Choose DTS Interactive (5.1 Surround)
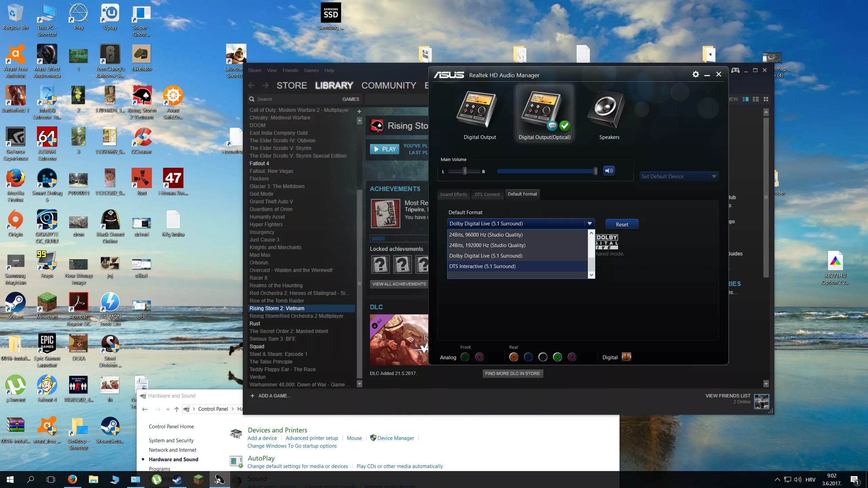Viewport: 868px width, 488px height. pyautogui.click(x=517, y=266)
